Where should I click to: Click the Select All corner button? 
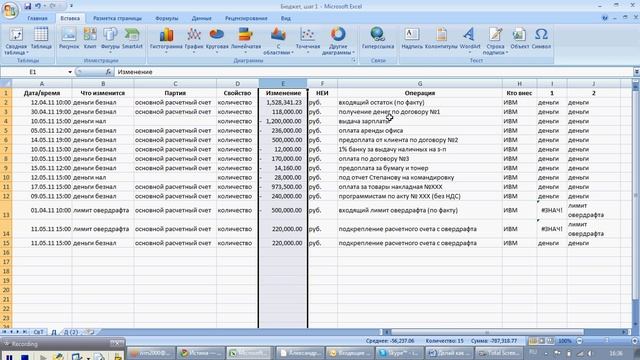tap(6, 83)
